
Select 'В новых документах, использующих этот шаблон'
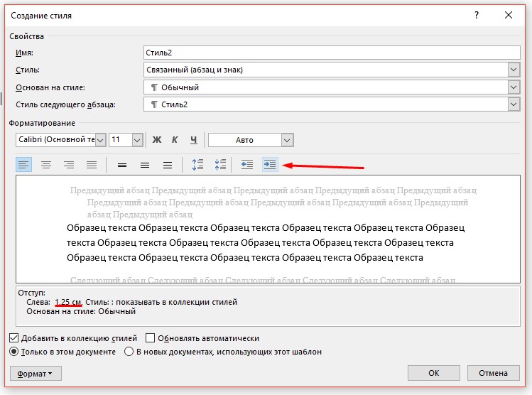point(129,352)
